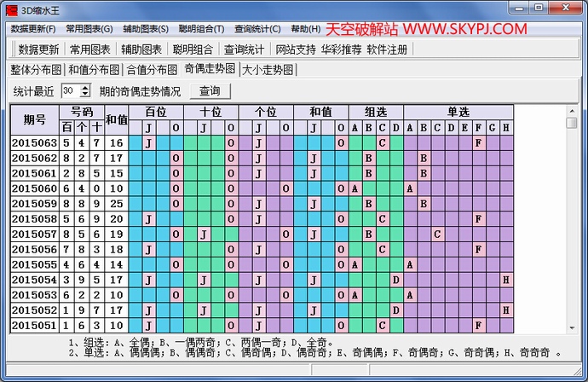Increase the period count with the spinner up arrow

[x=85, y=87]
